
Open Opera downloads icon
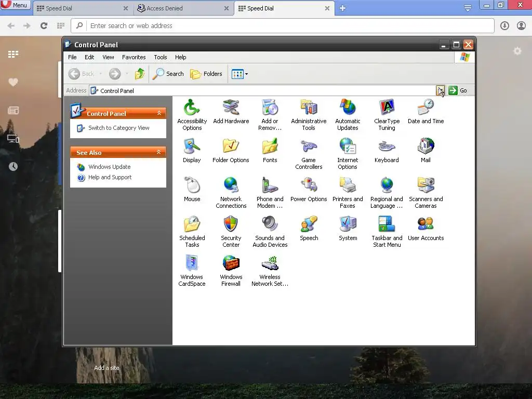coord(504,25)
